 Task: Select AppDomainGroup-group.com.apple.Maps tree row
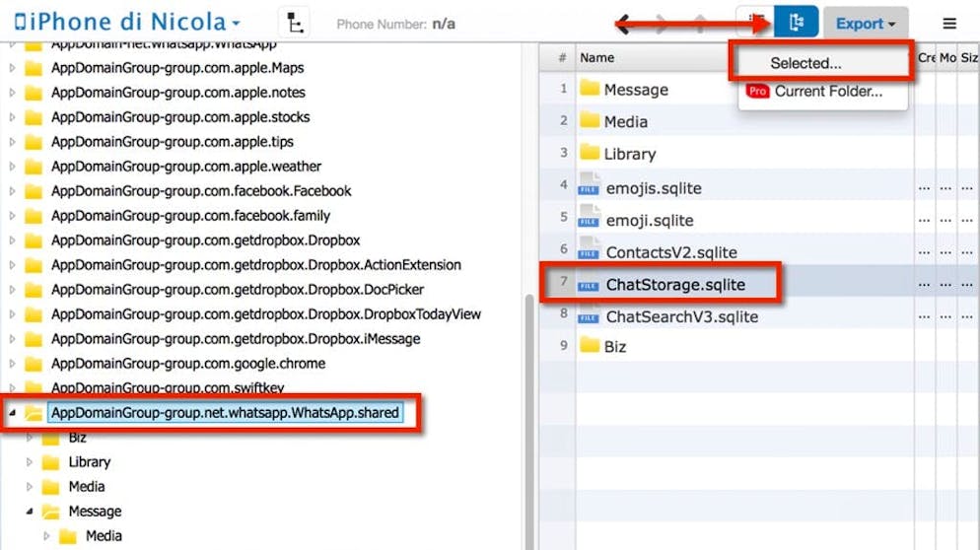point(177,67)
